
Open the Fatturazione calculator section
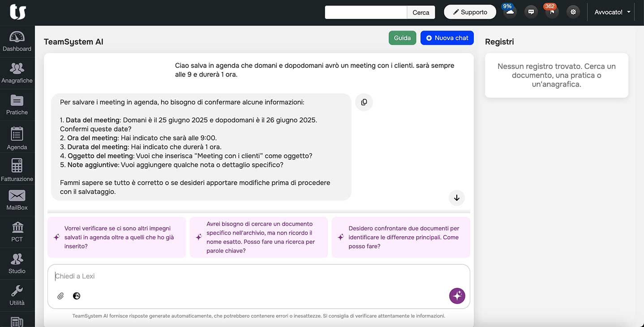(x=17, y=170)
